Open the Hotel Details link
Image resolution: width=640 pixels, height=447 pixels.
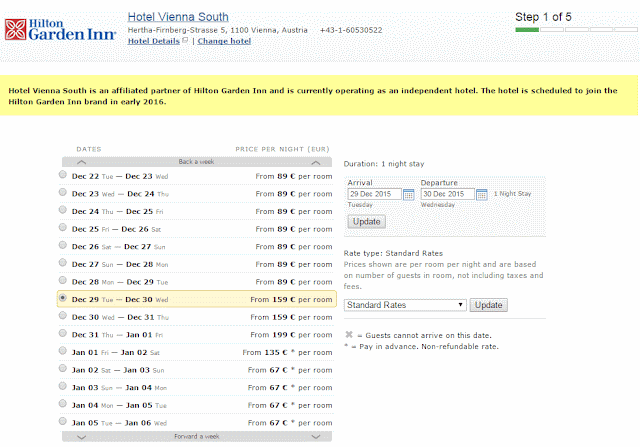pos(153,41)
